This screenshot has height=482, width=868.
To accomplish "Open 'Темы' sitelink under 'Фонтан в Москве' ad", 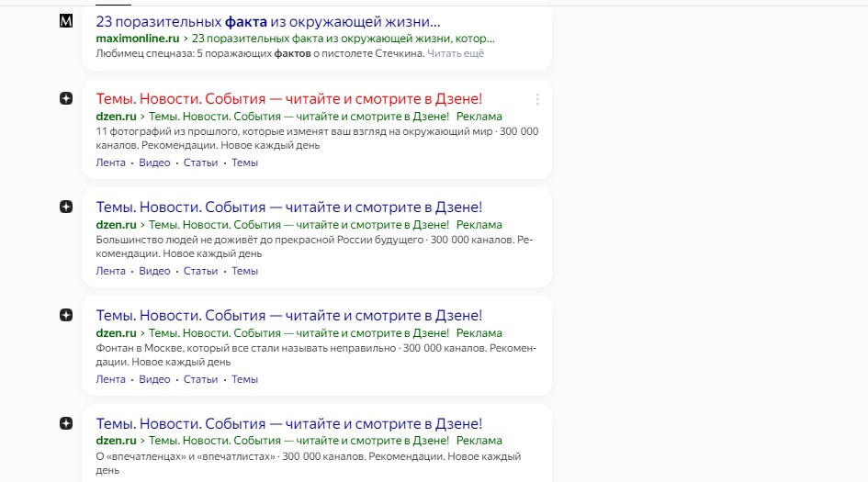I will [244, 379].
